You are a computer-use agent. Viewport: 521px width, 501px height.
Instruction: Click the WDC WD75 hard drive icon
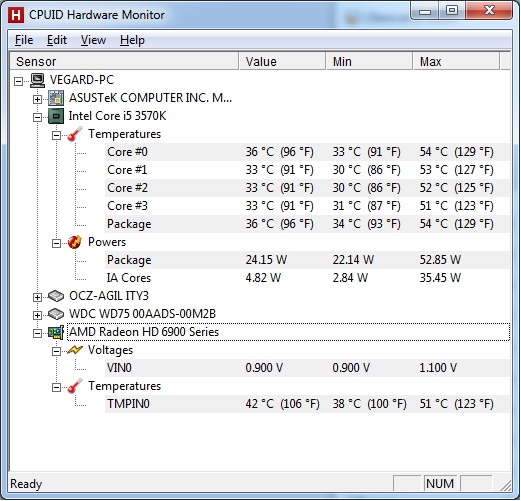coord(56,314)
